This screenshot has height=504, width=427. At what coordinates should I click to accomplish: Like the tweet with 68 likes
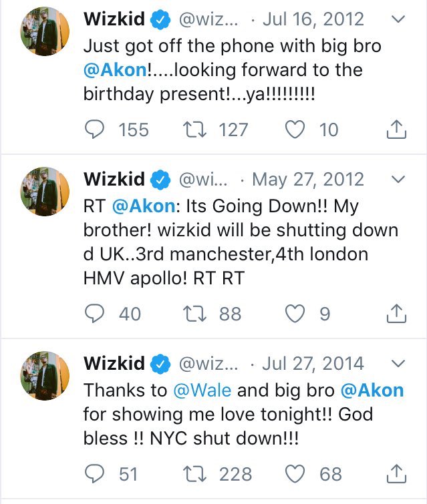[295, 474]
